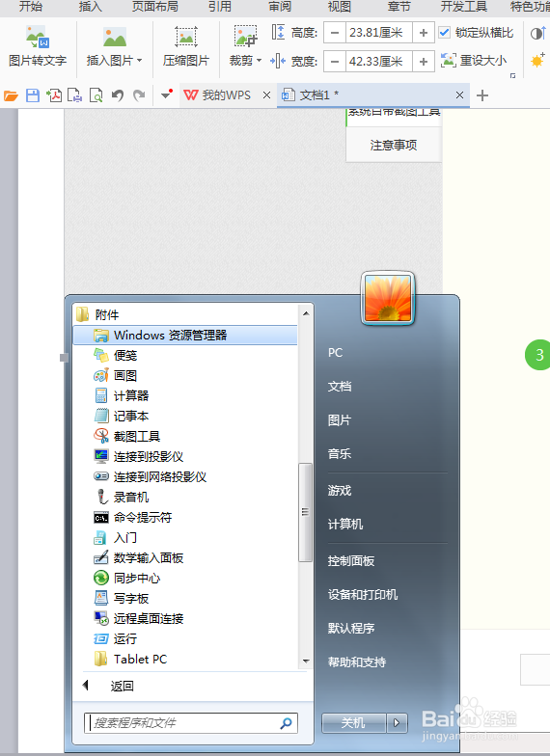Click Start menu programs list scrollbar thumb
Screen dimensions: 550x756
[x=305, y=512]
